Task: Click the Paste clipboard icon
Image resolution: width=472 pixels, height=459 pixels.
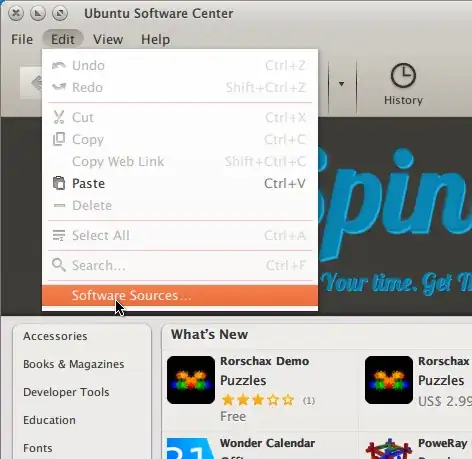Action: pyautogui.click(x=59, y=183)
